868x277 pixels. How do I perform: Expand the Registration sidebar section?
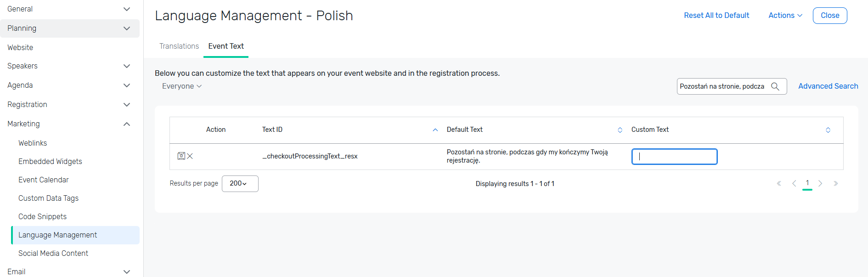(127, 105)
